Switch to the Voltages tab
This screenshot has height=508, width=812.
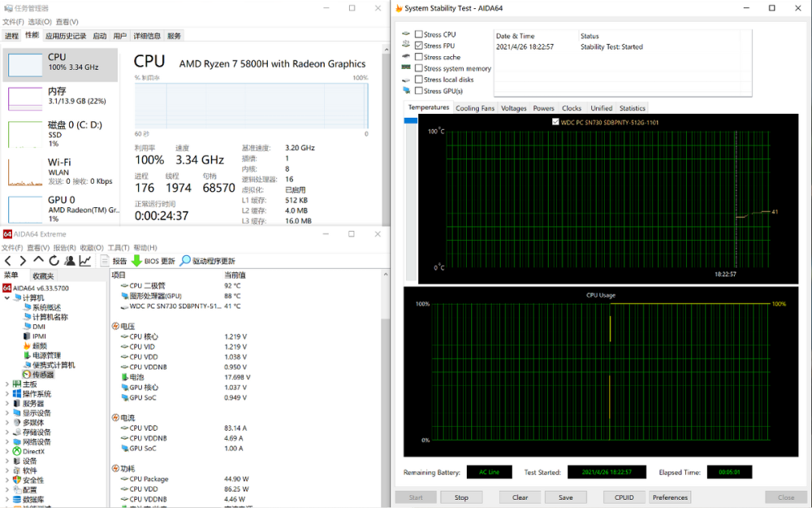[x=514, y=108]
